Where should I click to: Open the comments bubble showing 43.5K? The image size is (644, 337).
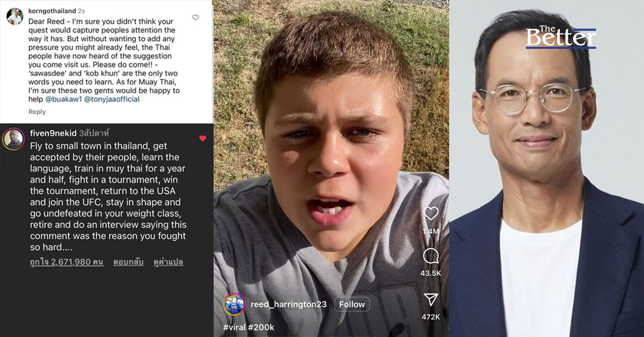(430, 256)
